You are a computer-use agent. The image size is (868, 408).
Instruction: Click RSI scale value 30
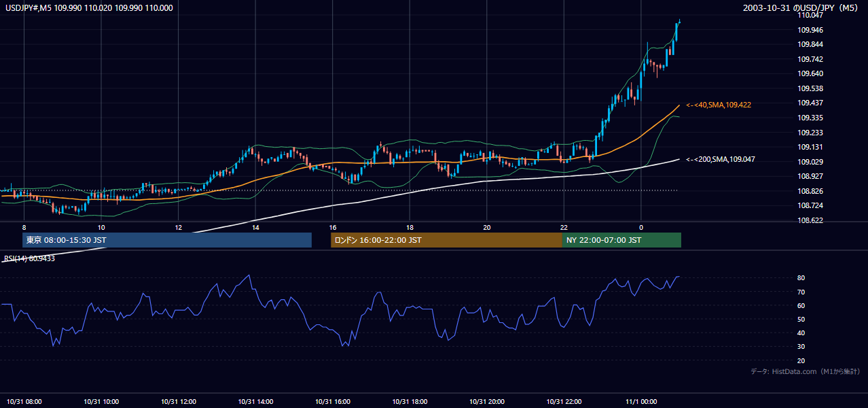tap(801, 347)
